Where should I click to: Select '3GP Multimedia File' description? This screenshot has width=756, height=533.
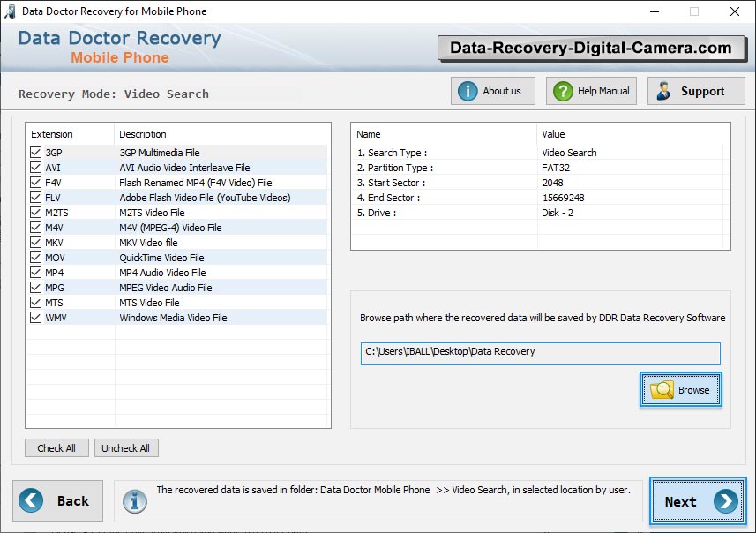coord(160,153)
